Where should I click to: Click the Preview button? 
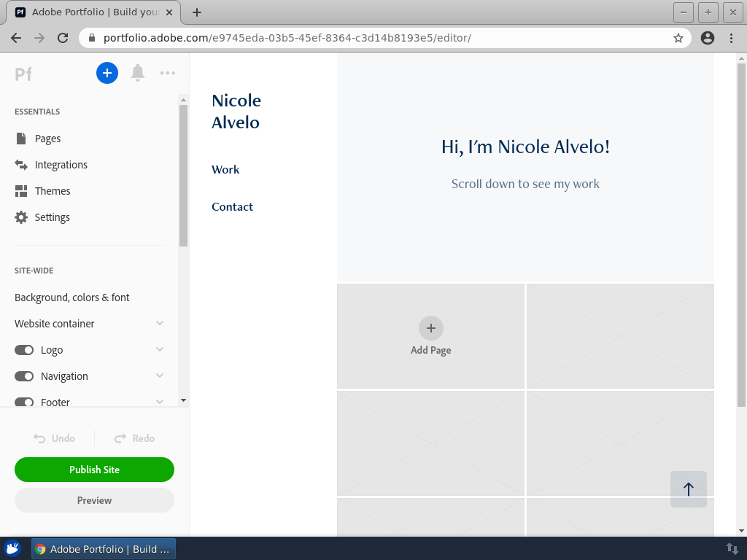[94, 500]
